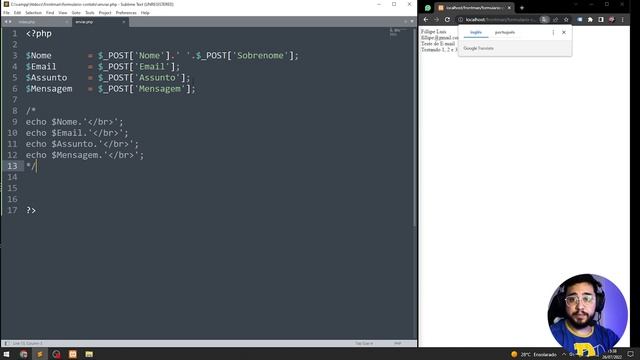Reload the localhost page

click(447, 20)
